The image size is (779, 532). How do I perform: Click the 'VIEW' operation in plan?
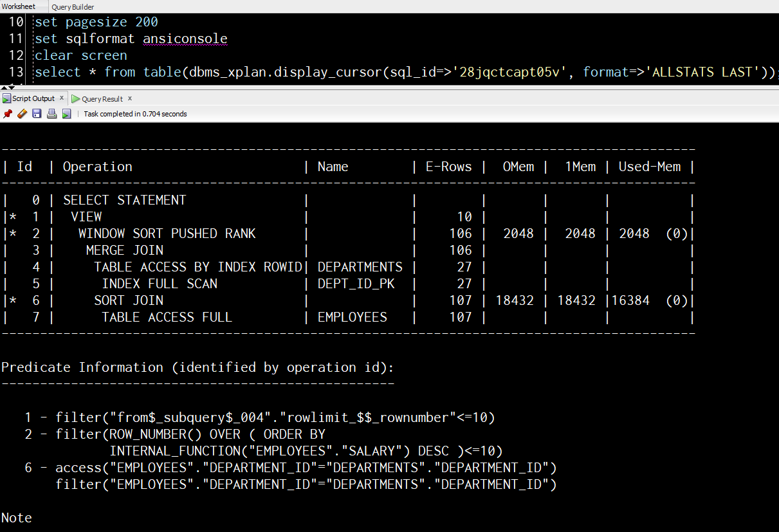[86, 217]
